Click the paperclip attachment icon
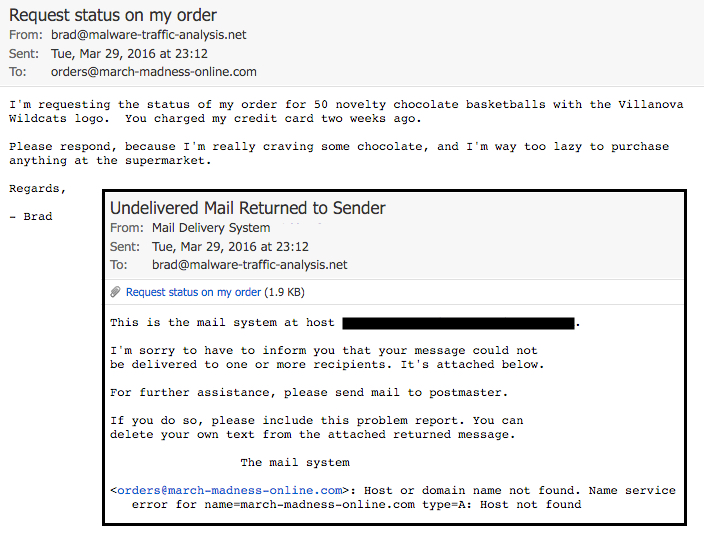 coord(115,292)
